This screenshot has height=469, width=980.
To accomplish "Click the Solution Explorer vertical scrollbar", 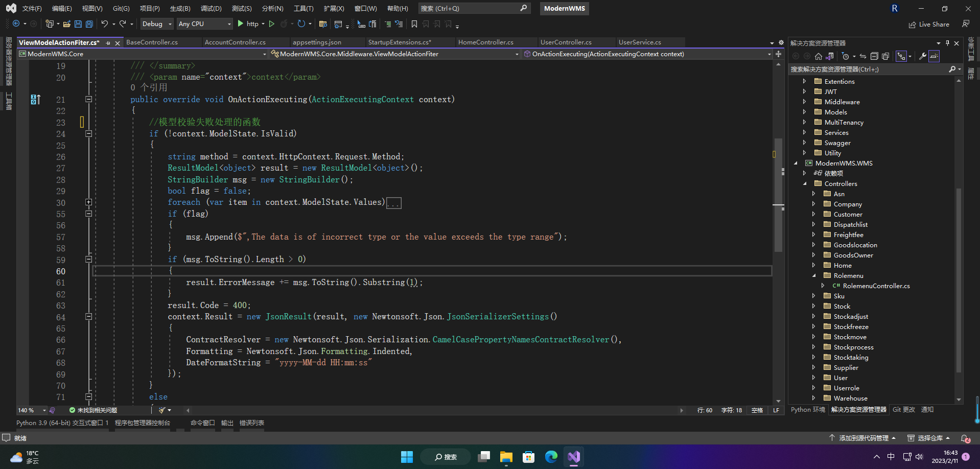I will [x=959, y=280].
